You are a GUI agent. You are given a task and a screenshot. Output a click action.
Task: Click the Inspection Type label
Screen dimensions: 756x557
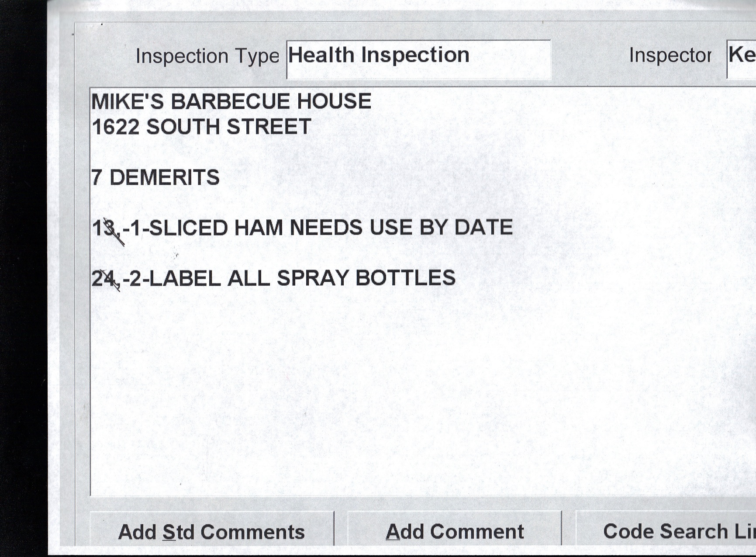click(x=207, y=56)
